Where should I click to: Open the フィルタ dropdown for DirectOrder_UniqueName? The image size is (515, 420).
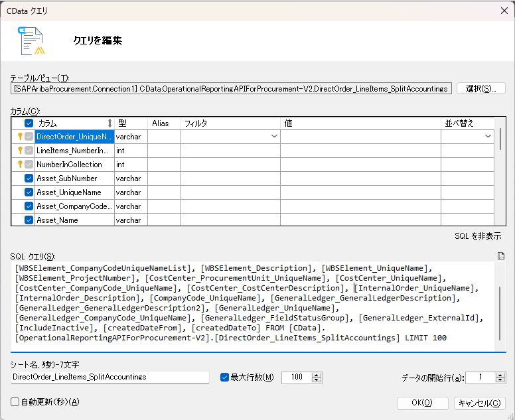point(274,136)
